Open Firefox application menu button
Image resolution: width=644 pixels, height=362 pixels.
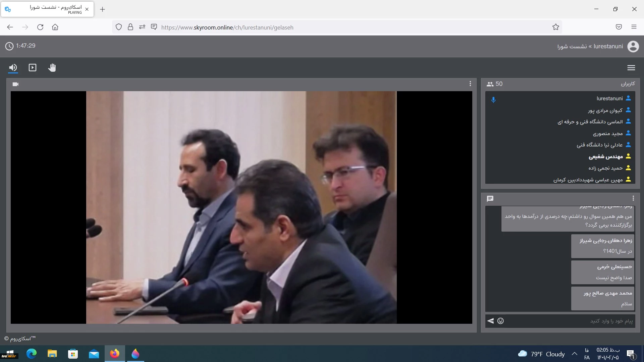point(634,27)
